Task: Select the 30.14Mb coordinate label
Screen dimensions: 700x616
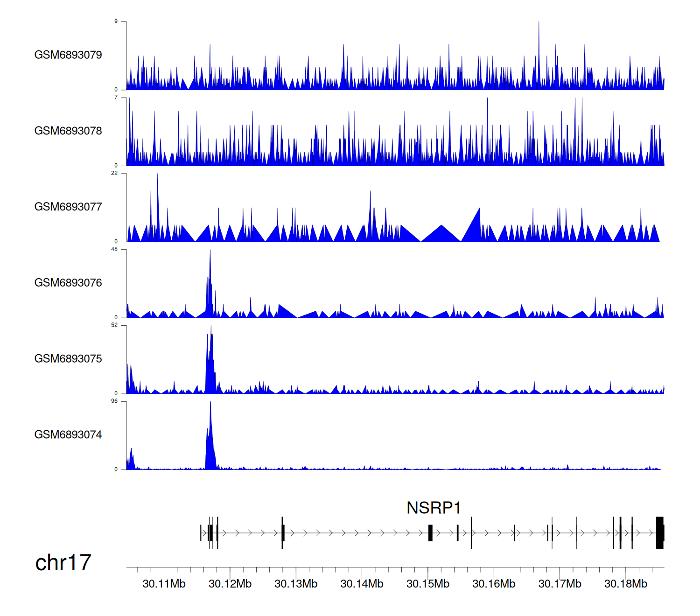Action: click(x=362, y=584)
